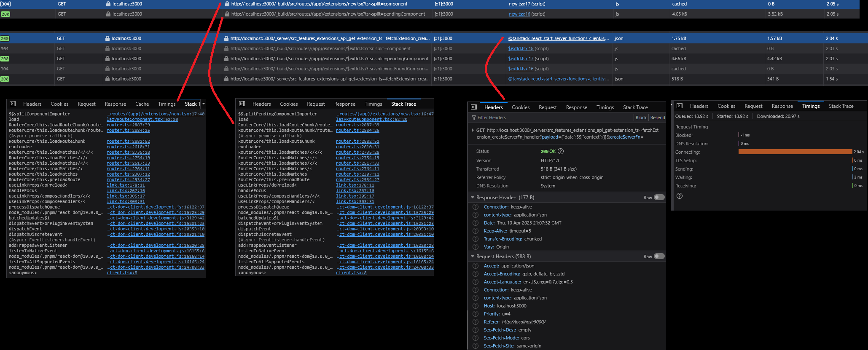Click the help icon under Request Timing
Viewport: 868px width, 350px height.
coord(679,196)
